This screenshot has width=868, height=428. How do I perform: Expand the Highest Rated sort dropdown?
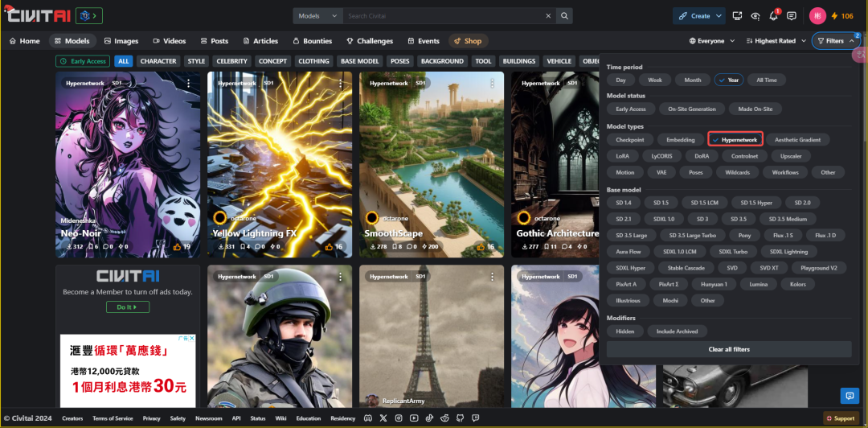775,41
